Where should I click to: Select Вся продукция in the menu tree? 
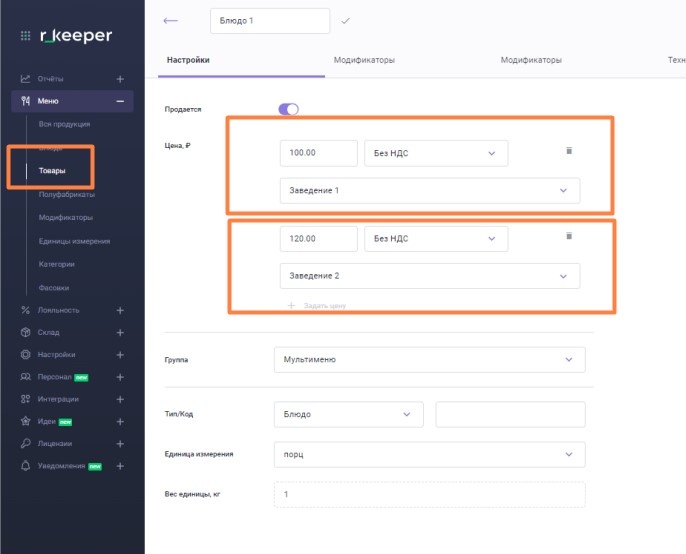pyautogui.click(x=64, y=124)
